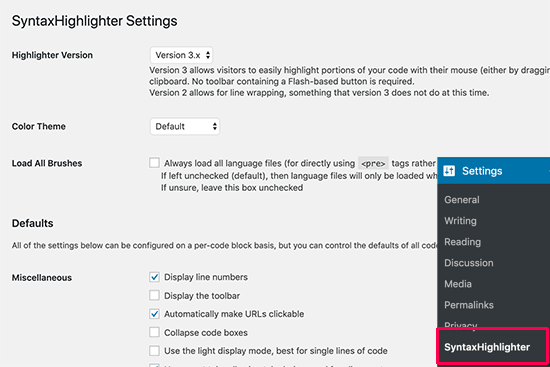Open Permalinks settings page
This screenshot has width=550, height=367.
click(469, 305)
